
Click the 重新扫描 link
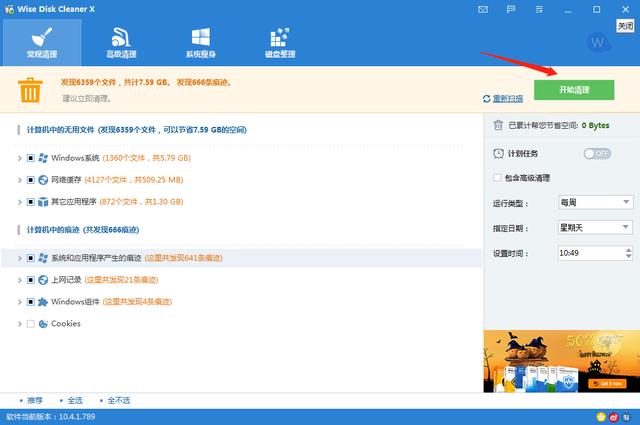508,98
